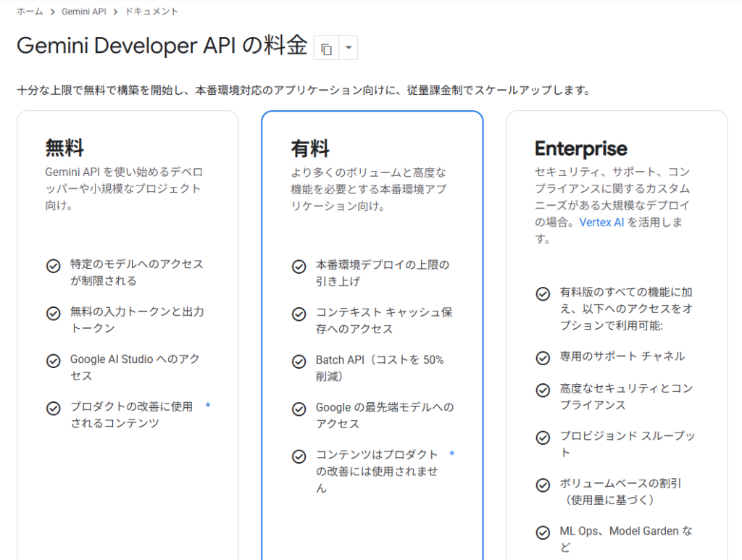The image size is (742, 560).
Task: Click the Enterprise plan heading
Action: coord(580,149)
